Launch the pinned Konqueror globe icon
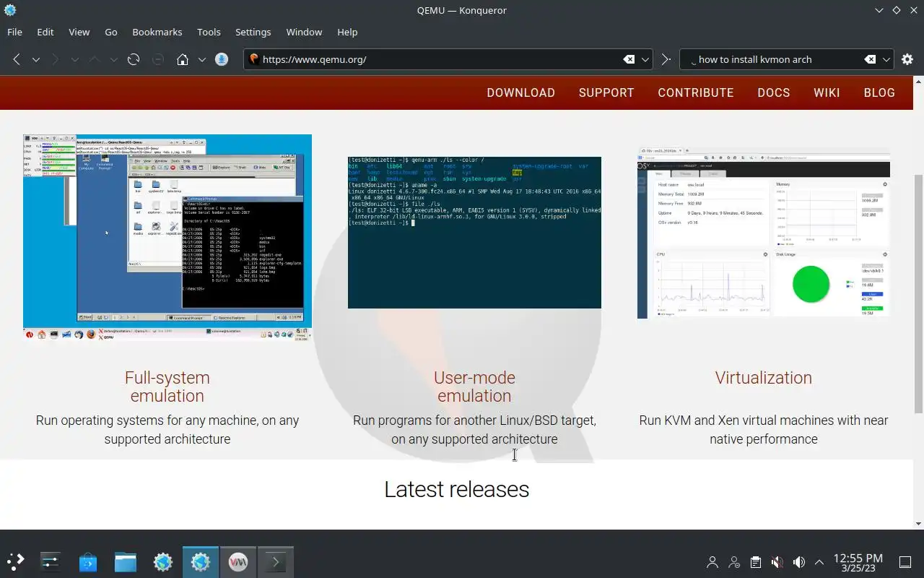Image resolution: width=924 pixels, height=578 pixels. point(163,561)
